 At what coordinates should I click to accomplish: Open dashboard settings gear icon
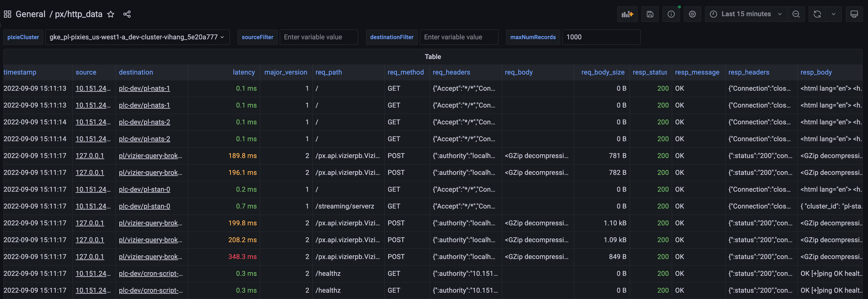coord(692,14)
